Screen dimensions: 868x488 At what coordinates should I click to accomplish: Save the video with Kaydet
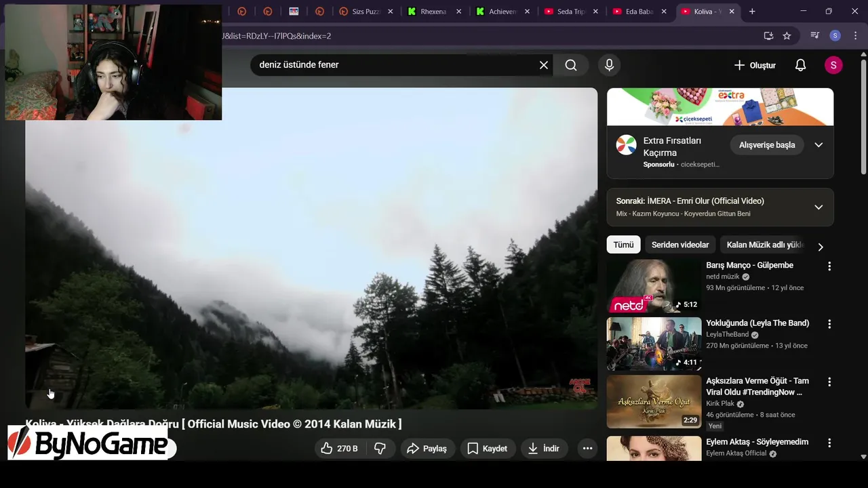pyautogui.click(x=487, y=448)
